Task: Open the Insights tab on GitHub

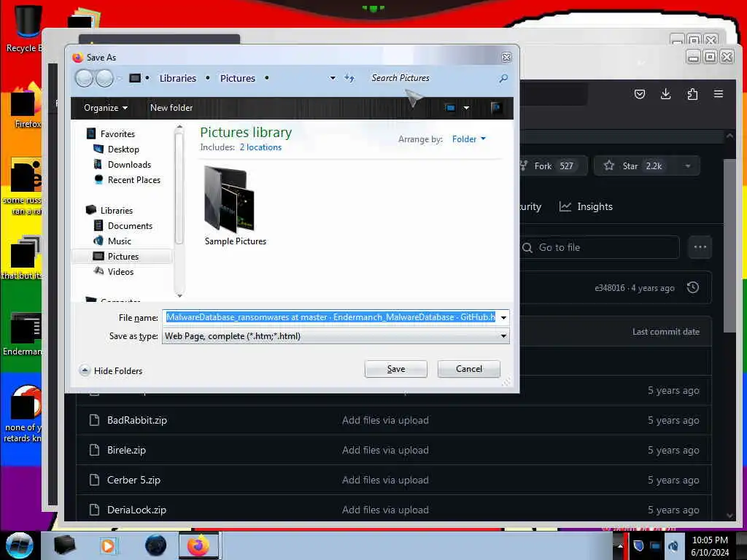Action: (586, 206)
